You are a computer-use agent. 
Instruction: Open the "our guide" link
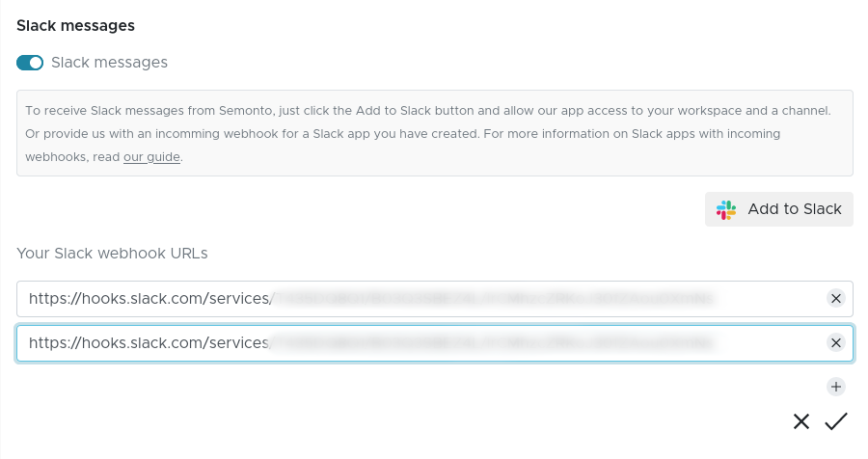151,156
